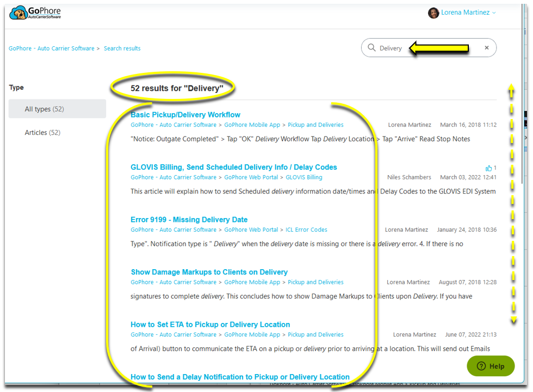Open the green Help button
Viewport: 533px width, 392px height.
491,366
